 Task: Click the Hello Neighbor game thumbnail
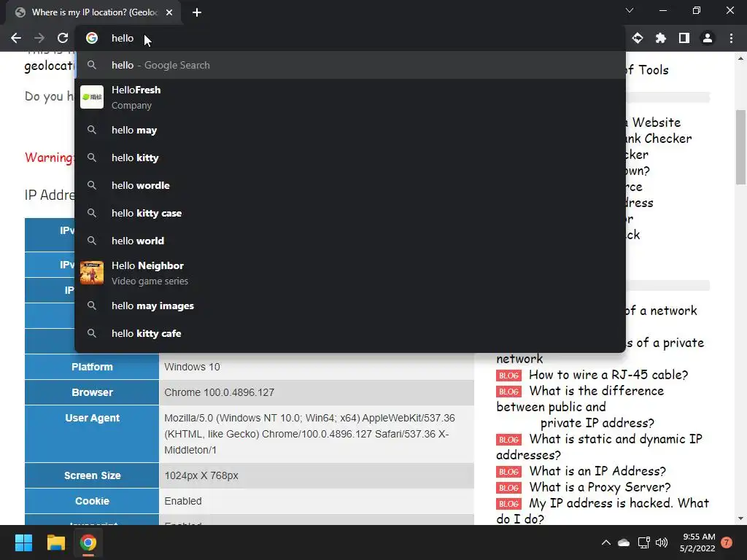point(92,273)
